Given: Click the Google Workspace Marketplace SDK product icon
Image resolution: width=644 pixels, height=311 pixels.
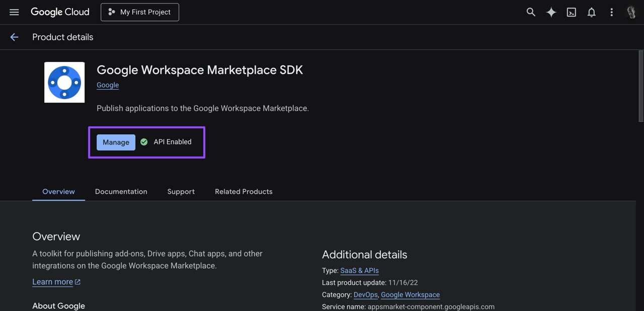Looking at the screenshot, I should tap(64, 82).
